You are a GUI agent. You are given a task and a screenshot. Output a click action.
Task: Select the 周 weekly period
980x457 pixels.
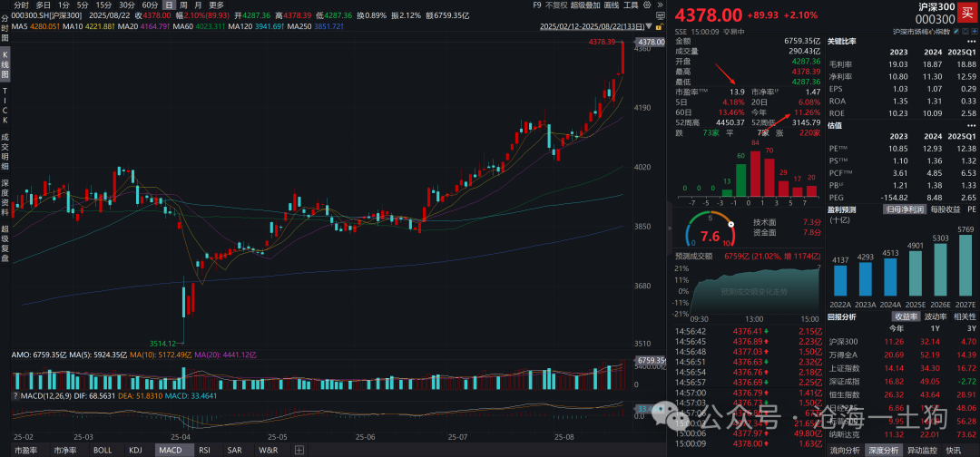click(x=183, y=5)
